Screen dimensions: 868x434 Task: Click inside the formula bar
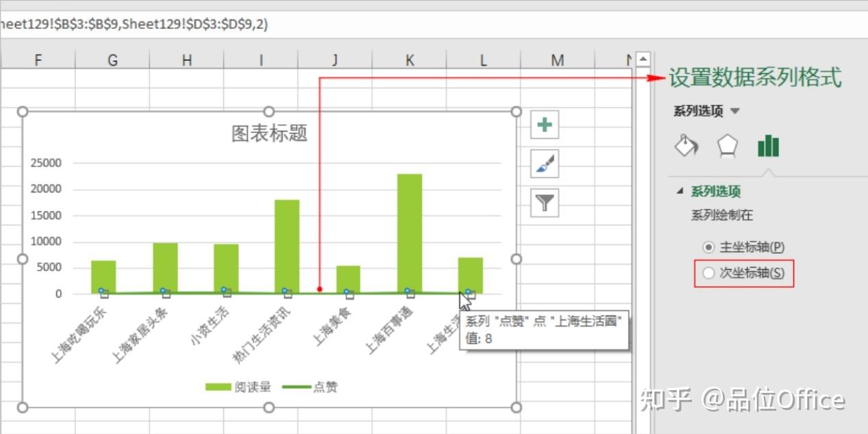coord(274,24)
